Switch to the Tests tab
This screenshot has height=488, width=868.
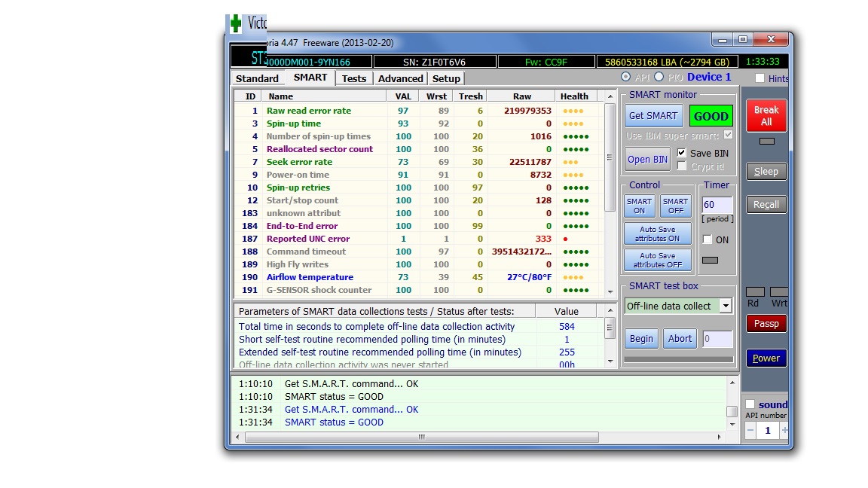pos(353,78)
